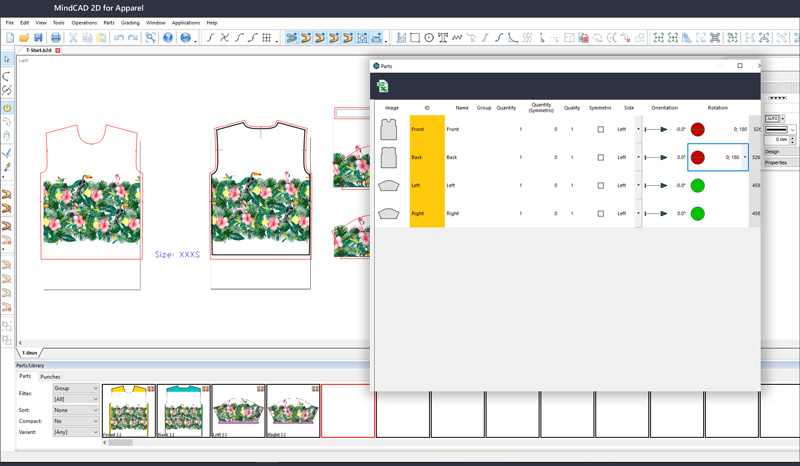Click the Print icon

(x=56, y=37)
